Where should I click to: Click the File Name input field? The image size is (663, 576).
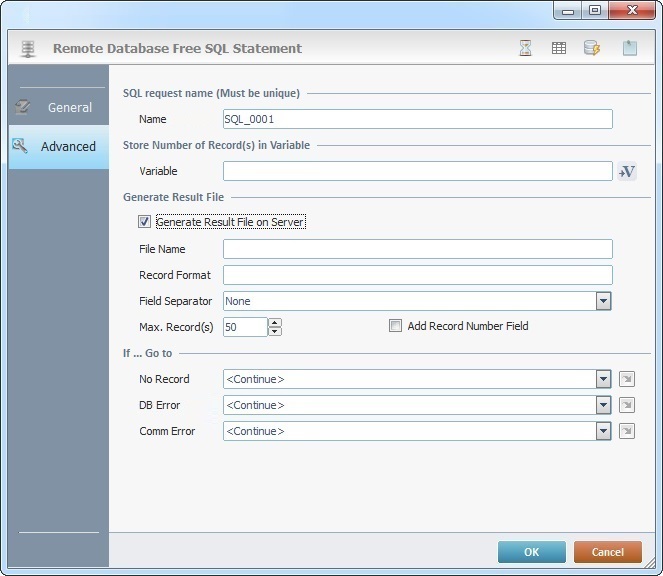tap(417, 249)
